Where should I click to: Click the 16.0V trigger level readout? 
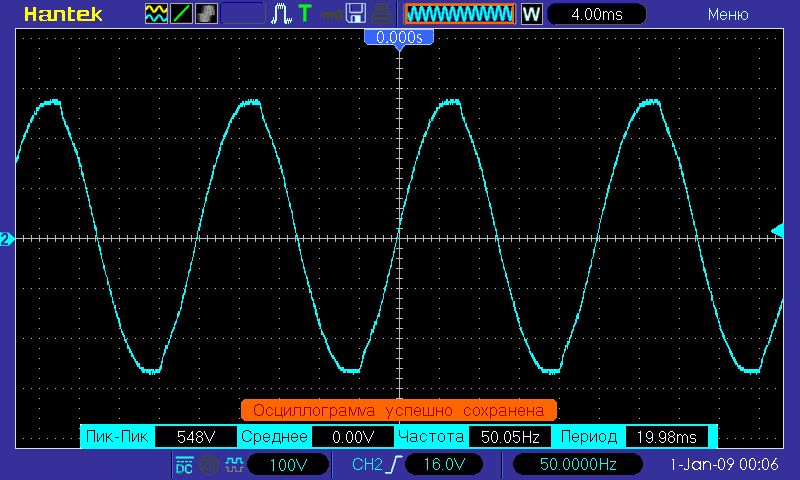pyautogui.click(x=444, y=464)
